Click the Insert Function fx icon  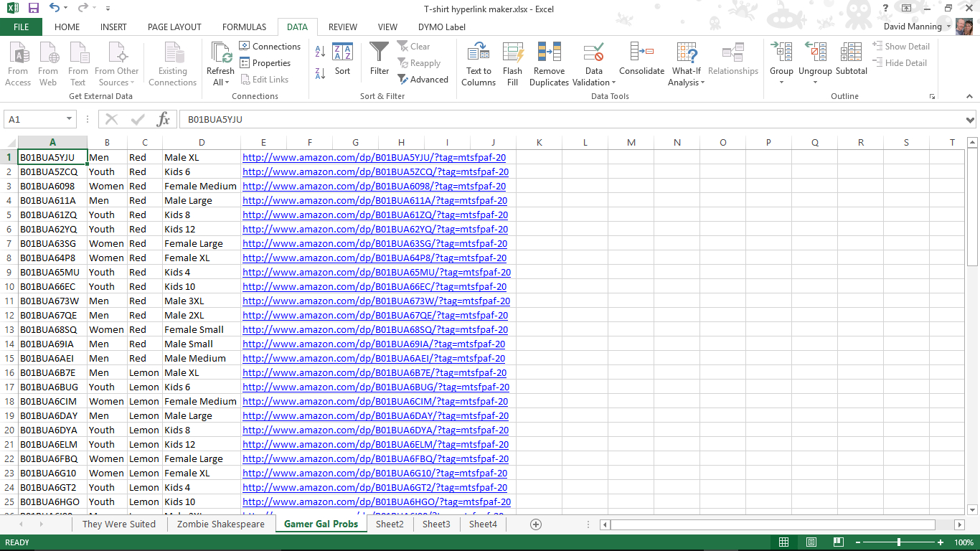coord(164,120)
